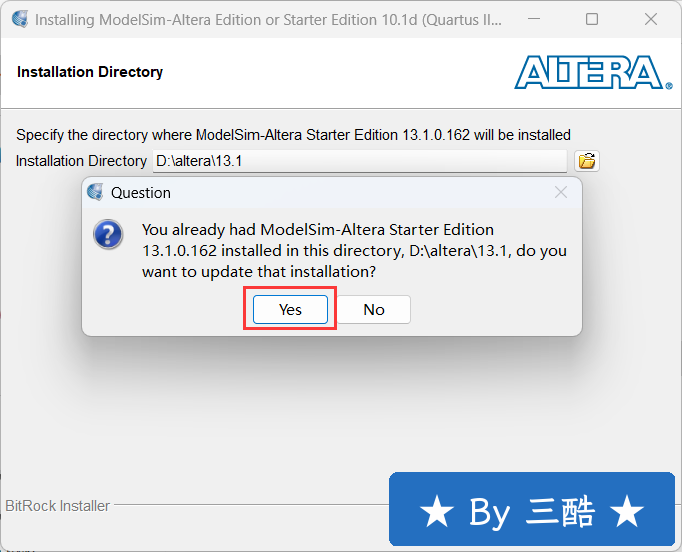
Task: Click Yes to update the installation
Action: tap(290, 309)
